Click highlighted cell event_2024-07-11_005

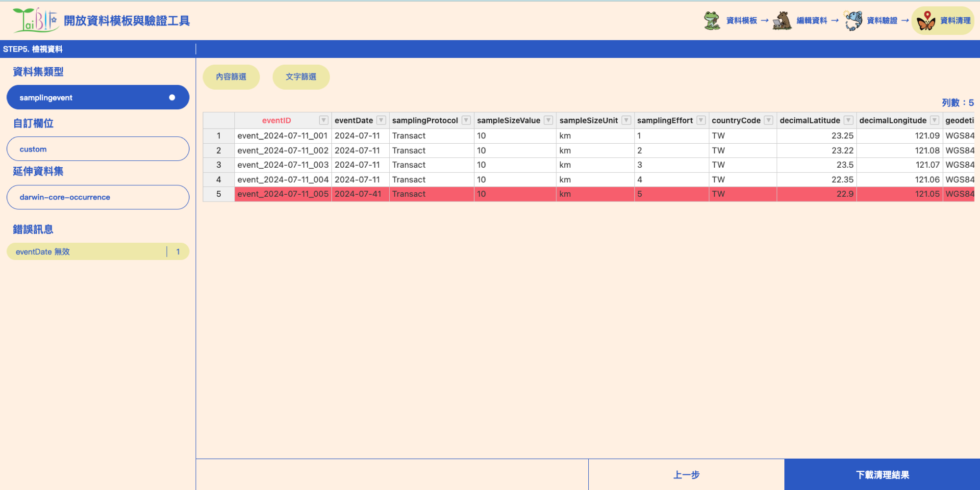[x=283, y=194]
